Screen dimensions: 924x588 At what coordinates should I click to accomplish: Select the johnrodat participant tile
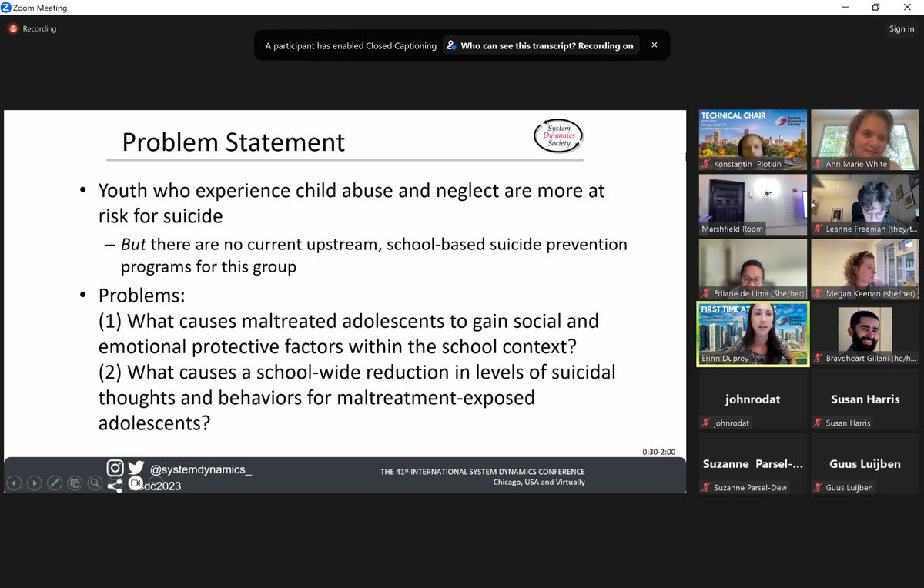(753, 399)
